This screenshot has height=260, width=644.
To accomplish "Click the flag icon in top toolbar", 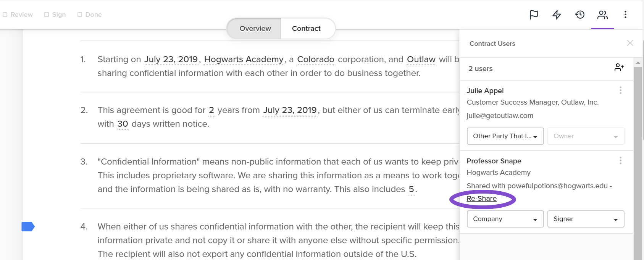I will pyautogui.click(x=534, y=15).
